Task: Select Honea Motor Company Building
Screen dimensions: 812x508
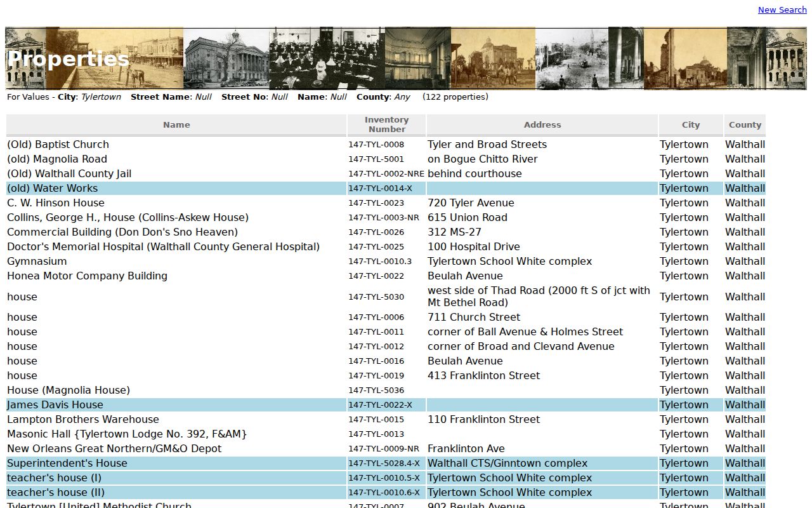Action: [87, 276]
